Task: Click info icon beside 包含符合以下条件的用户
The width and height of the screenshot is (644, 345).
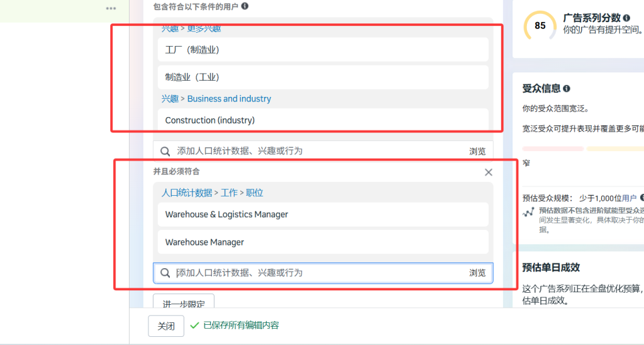Action: (245, 6)
